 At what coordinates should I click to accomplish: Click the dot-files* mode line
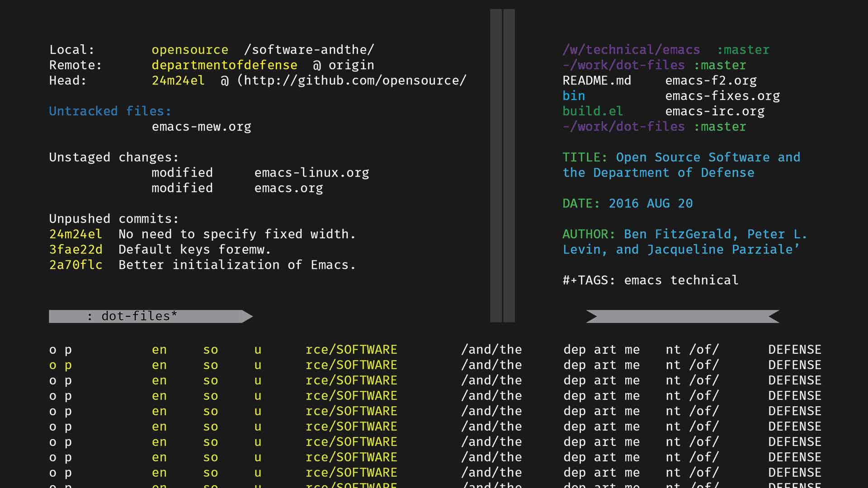tap(151, 316)
